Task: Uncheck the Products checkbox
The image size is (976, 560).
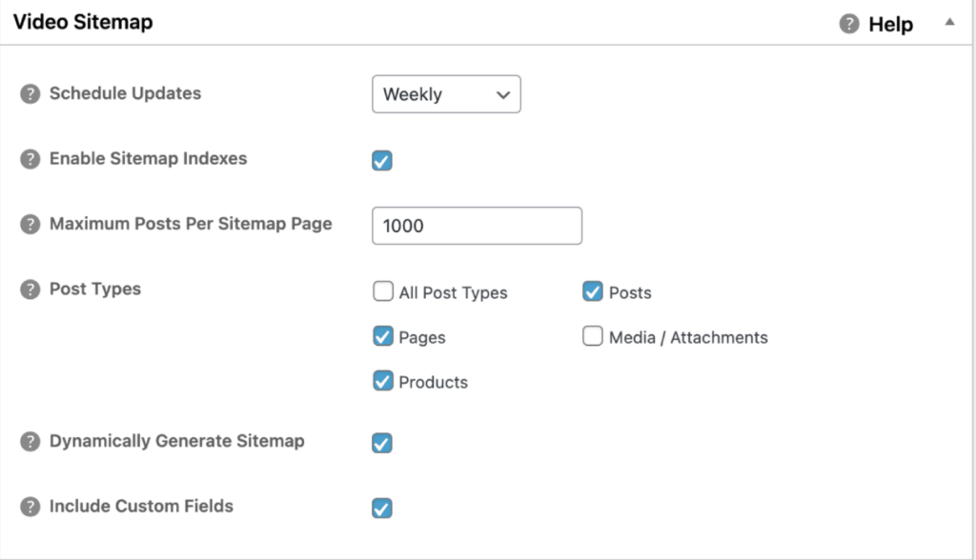Action: 383,381
